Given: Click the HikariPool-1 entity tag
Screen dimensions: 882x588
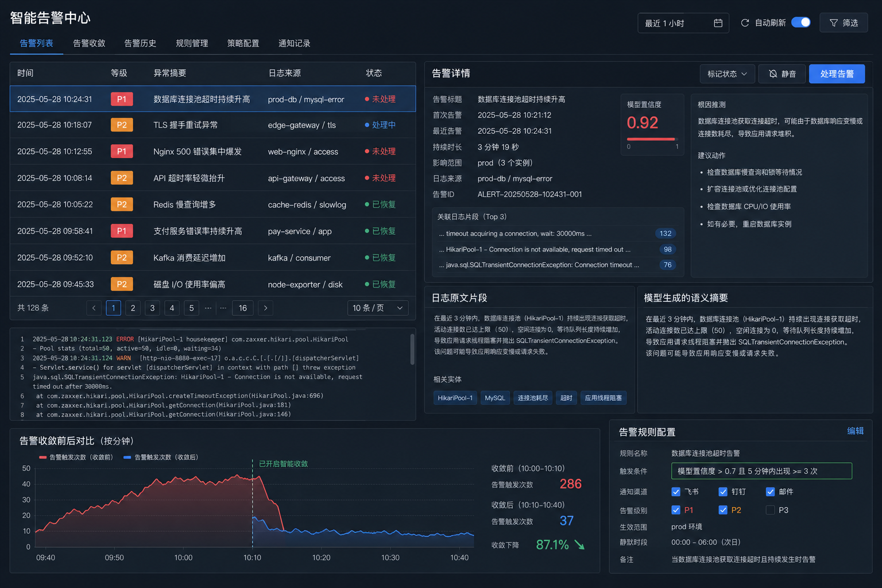Looking at the screenshot, I should (x=455, y=398).
